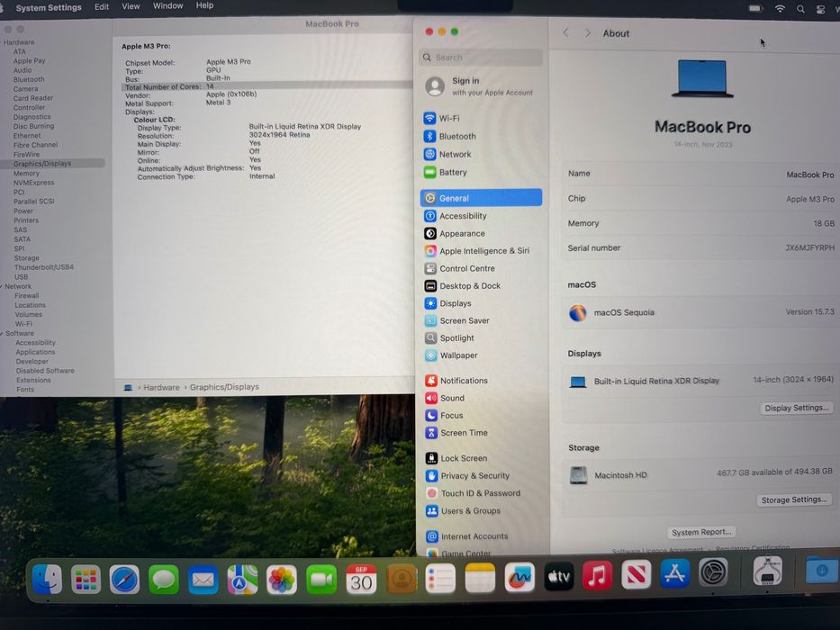Image resolution: width=840 pixels, height=630 pixels.
Task: Go back using the About back arrow
Action: click(565, 32)
